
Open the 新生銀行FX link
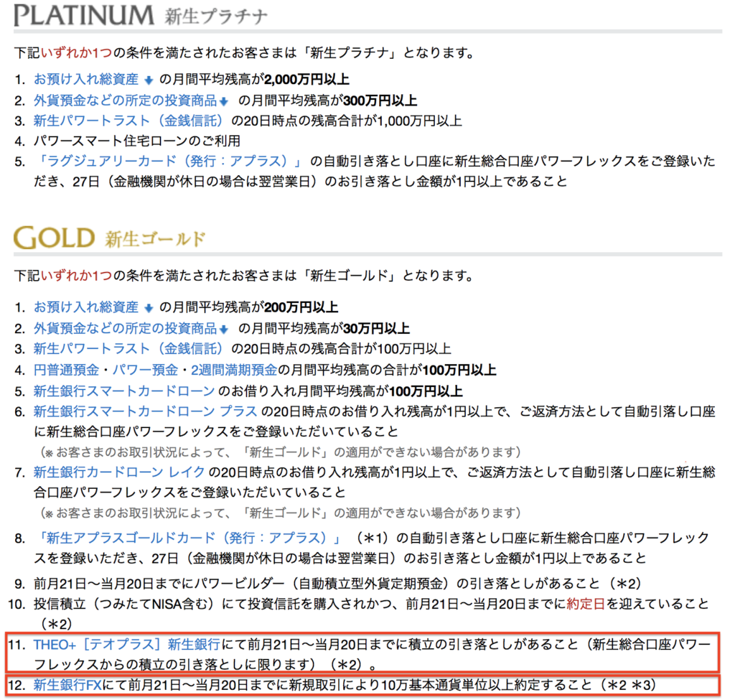pyautogui.click(x=67, y=686)
